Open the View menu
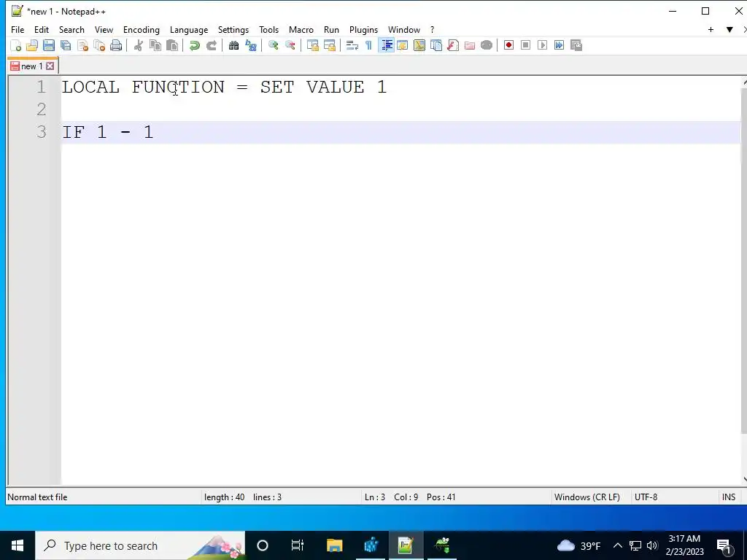Screen dimensions: 747x560 pyautogui.click(x=104, y=29)
